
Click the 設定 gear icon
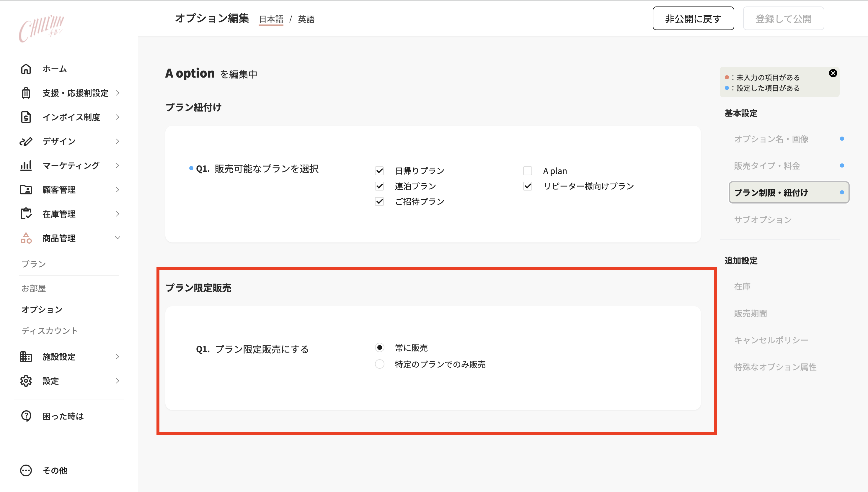point(26,381)
